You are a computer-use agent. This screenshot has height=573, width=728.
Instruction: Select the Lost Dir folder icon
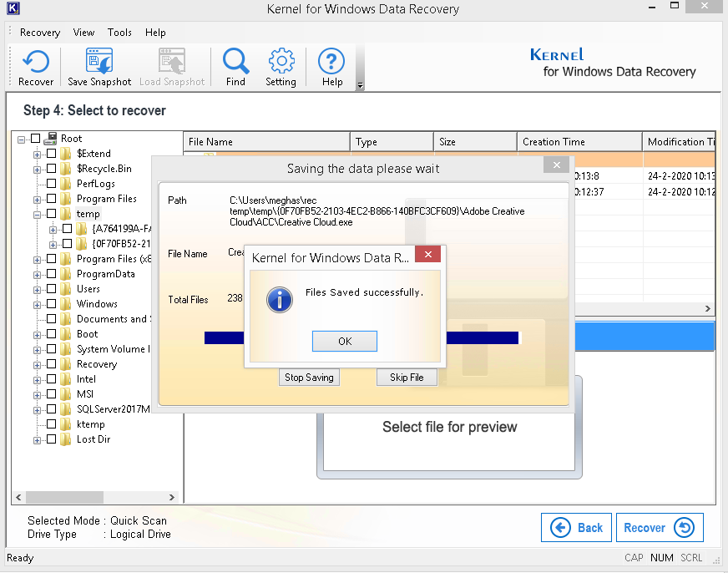pyautogui.click(x=66, y=439)
